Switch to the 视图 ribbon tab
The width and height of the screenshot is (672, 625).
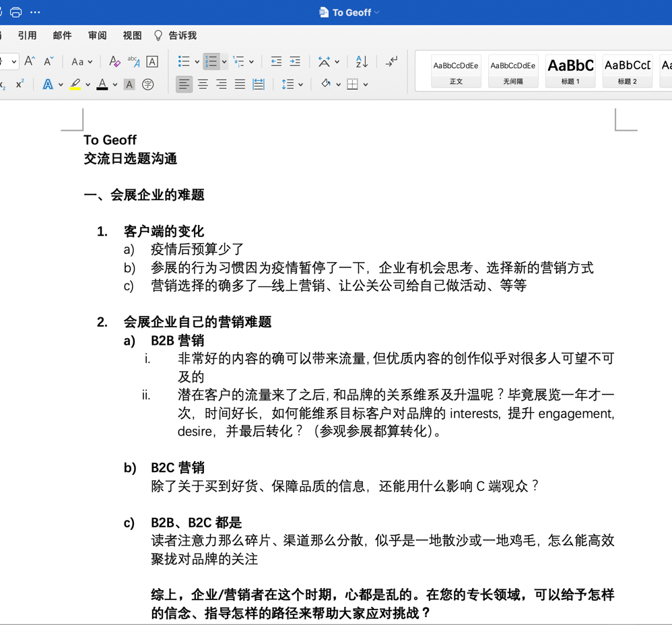pyautogui.click(x=132, y=36)
